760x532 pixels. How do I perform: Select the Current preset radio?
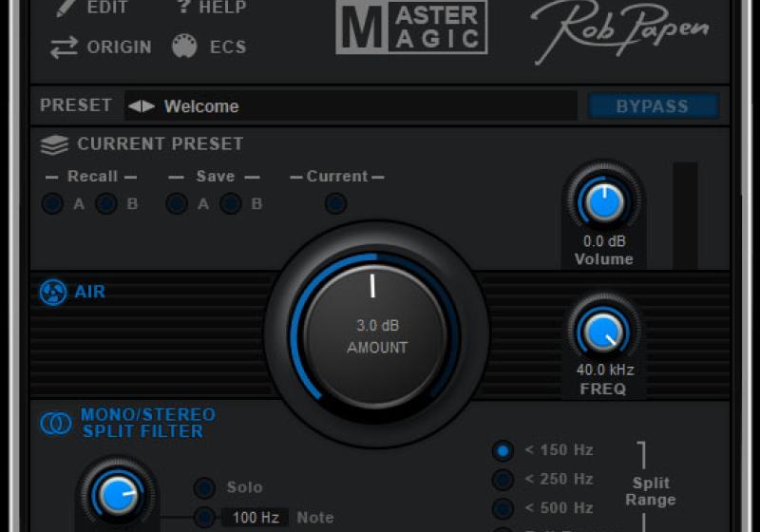[335, 203]
